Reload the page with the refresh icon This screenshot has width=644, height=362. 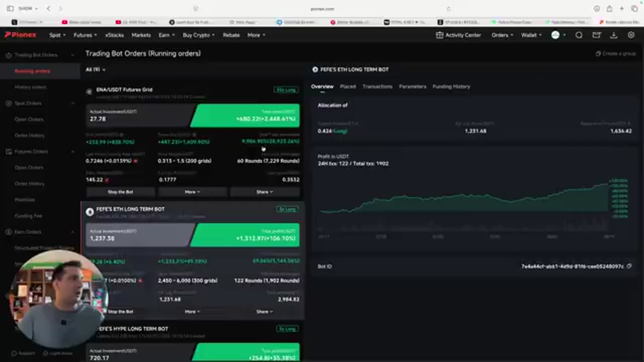click(448, 9)
